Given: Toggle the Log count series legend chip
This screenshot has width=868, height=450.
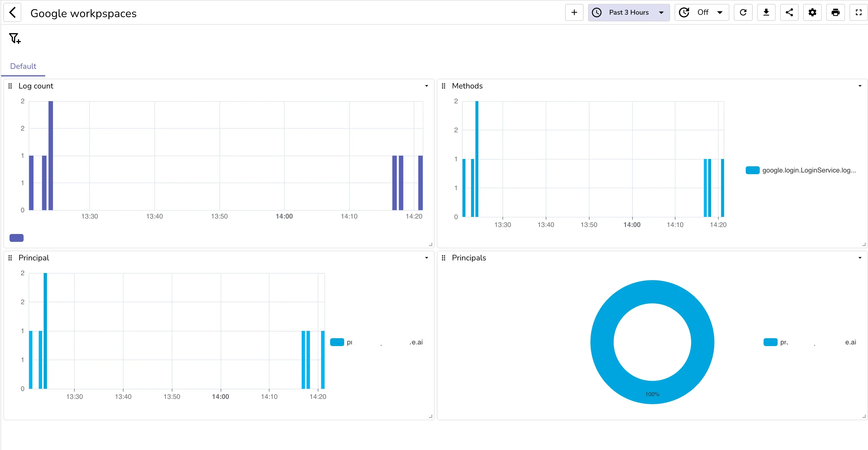Looking at the screenshot, I should (x=16, y=238).
